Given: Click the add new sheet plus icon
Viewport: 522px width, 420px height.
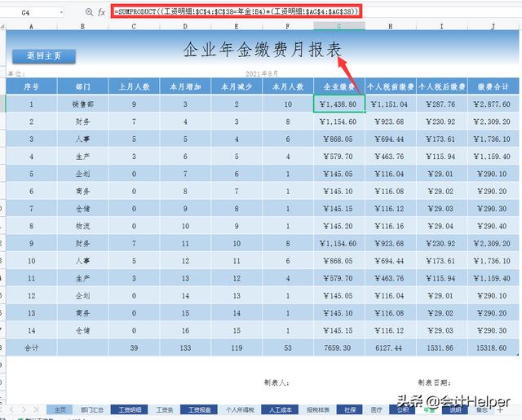Looking at the screenshot, I should tap(500, 409).
